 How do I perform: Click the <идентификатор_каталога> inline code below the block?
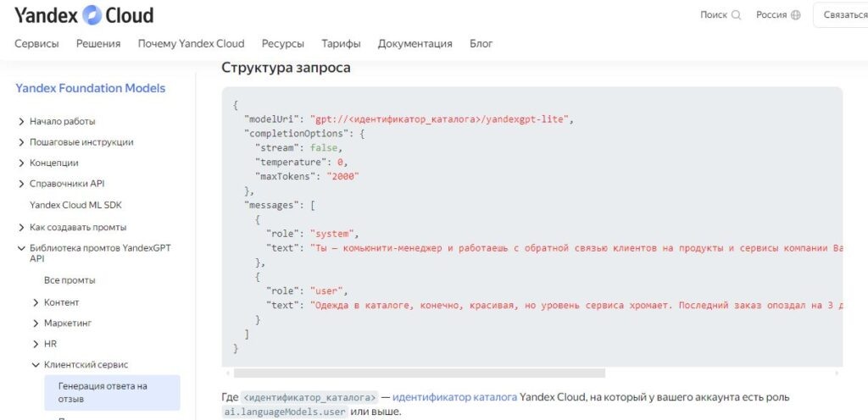310,398
